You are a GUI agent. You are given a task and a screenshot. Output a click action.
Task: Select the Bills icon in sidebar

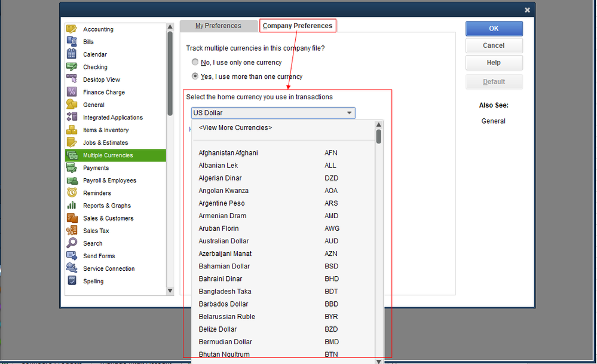pos(72,41)
